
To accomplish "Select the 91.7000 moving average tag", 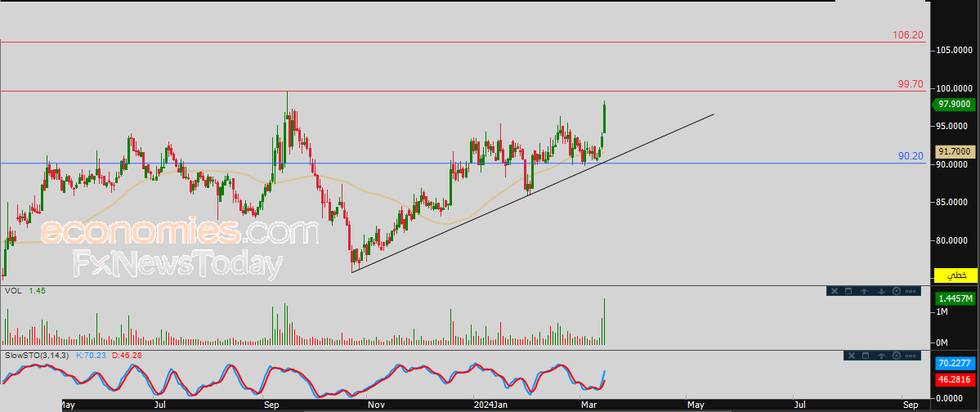I will coord(955,151).
